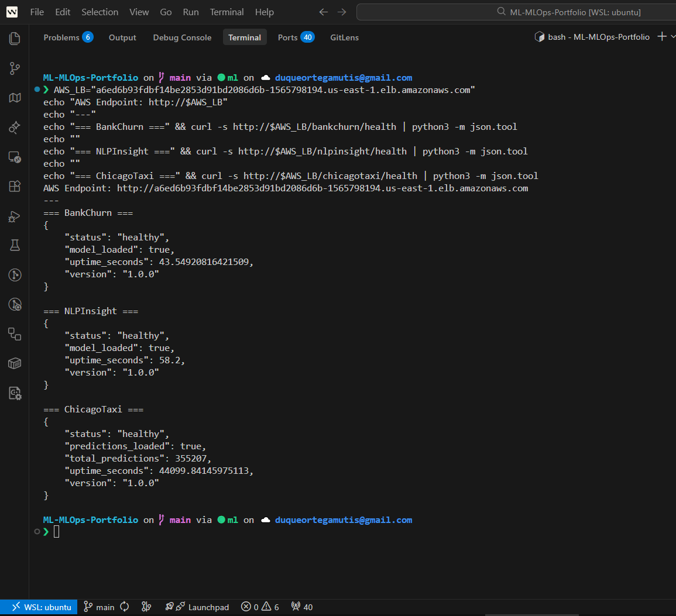Click the ML-MLOps-Portfolio command center search box
This screenshot has width=676, height=616.
point(515,12)
